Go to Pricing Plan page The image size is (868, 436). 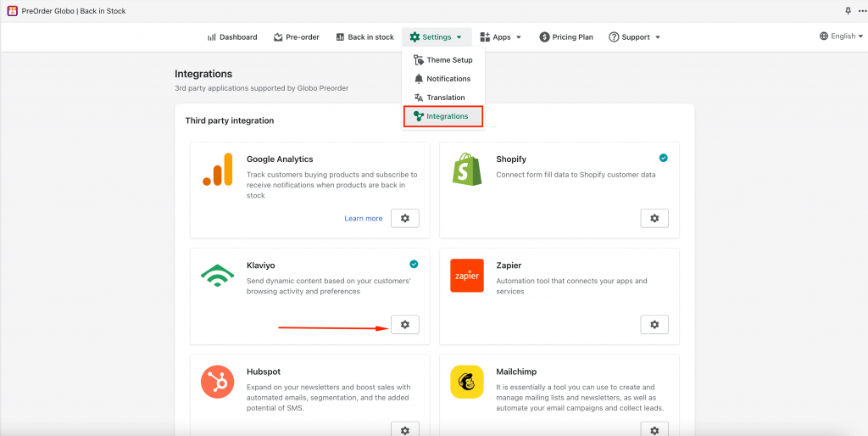pyautogui.click(x=566, y=37)
